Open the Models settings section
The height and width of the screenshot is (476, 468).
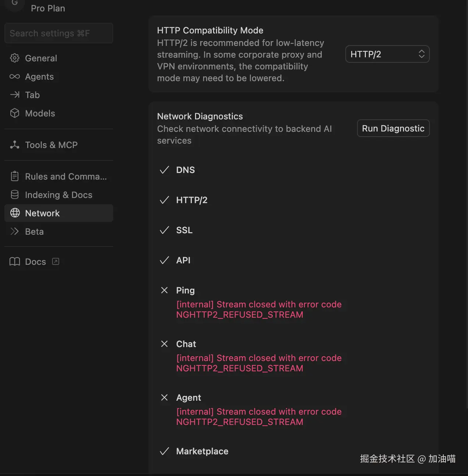(x=40, y=113)
